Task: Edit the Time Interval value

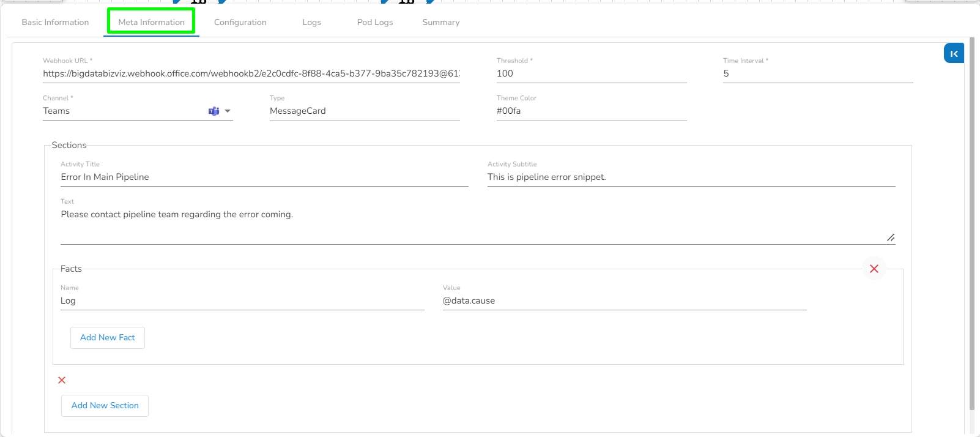Action: 817,73
